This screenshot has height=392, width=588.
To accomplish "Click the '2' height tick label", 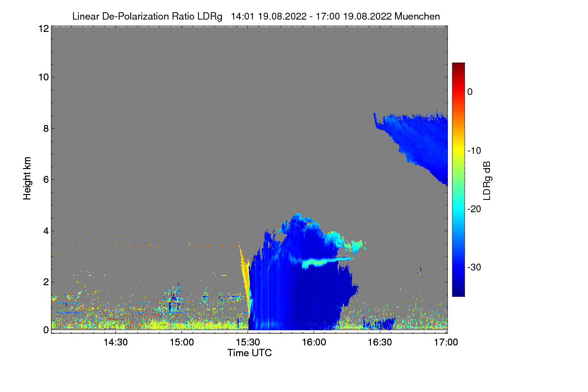I will click(x=45, y=281).
